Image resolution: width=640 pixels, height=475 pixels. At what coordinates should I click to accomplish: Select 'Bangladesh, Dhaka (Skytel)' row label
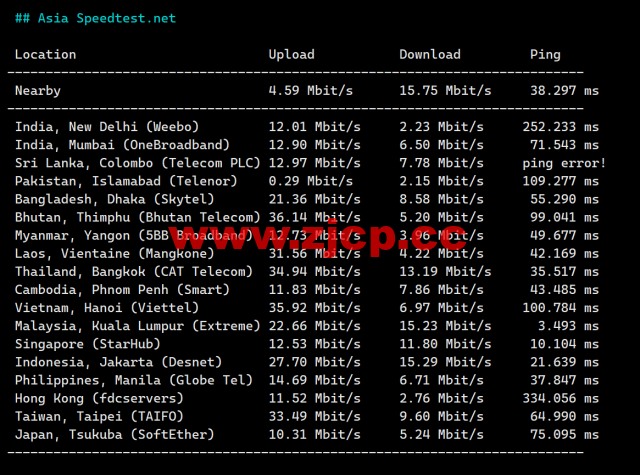point(115,199)
